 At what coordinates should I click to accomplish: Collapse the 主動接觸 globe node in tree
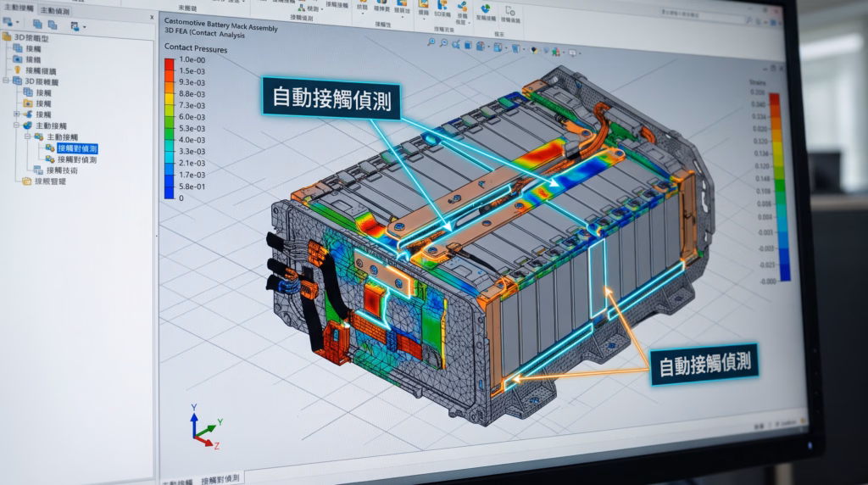click(x=17, y=125)
